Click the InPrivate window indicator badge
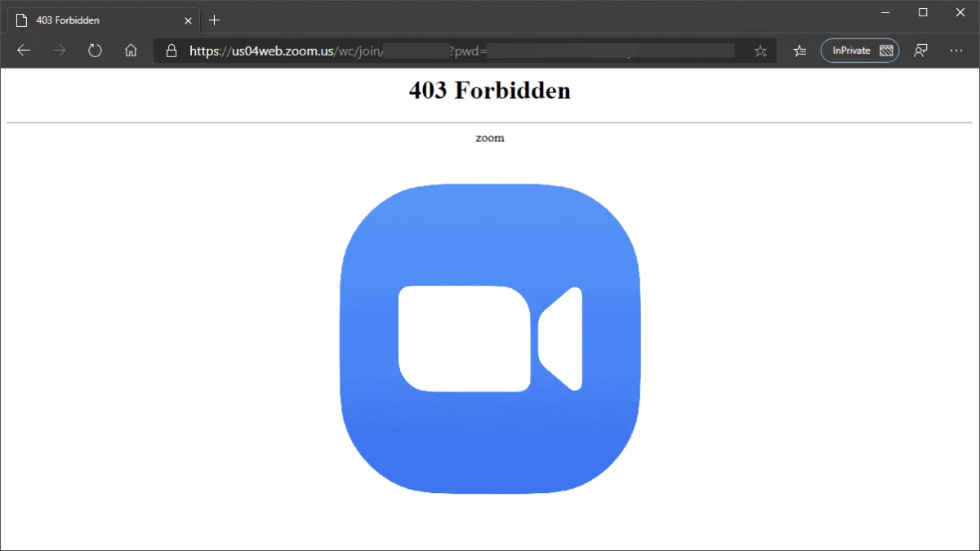This screenshot has width=980, height=551. pos(859,50)
